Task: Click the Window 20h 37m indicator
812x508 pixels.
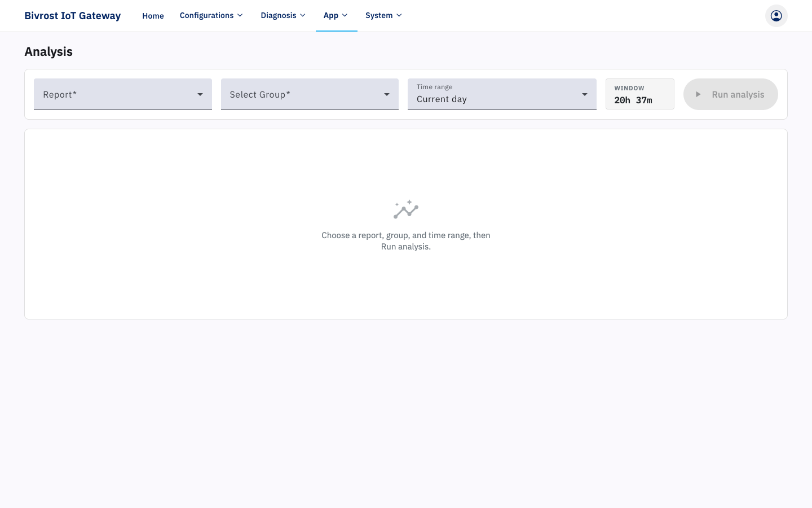Action: [x=639, y=94]
